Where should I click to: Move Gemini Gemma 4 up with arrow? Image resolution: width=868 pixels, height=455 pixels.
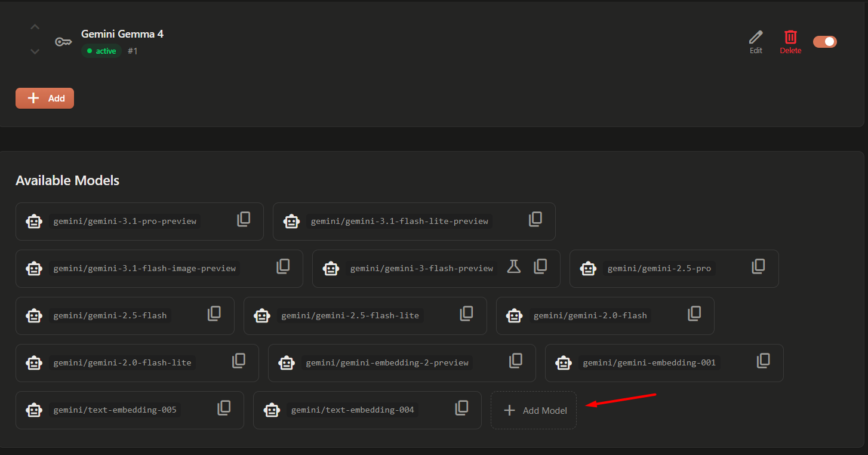(x=35, y=27)
